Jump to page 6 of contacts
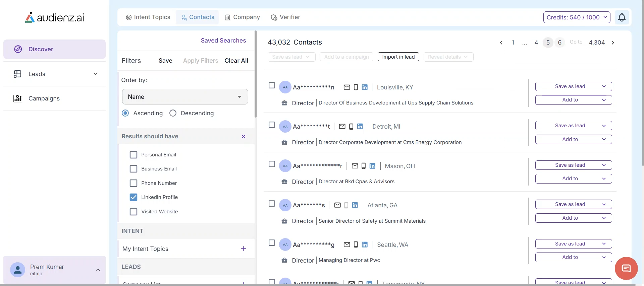The width and height of the screenshot is (644, 286). [x=560, y=43]
